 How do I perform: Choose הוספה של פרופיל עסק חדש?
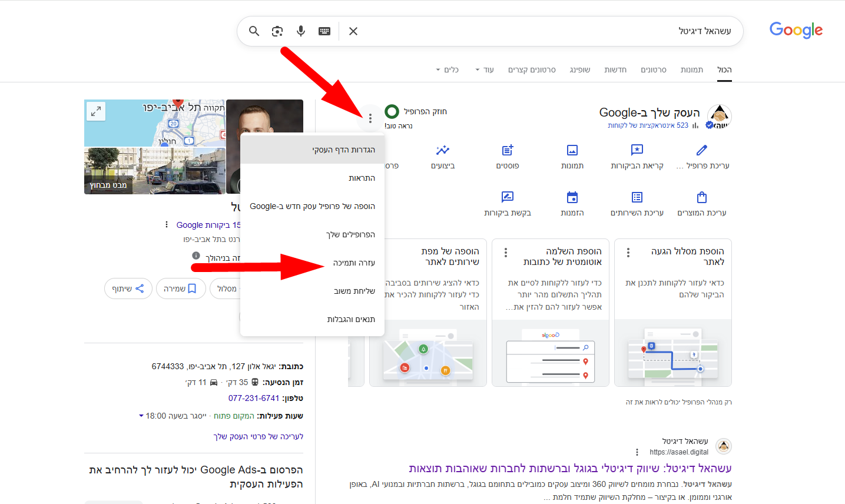tap(313, 206)
